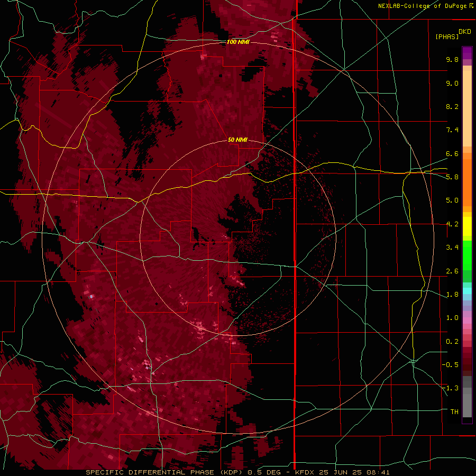The height and width of the screenshot is (476, 476).
Task: Pick the bright green color bar segment
Action: click(x=467, y=255)
